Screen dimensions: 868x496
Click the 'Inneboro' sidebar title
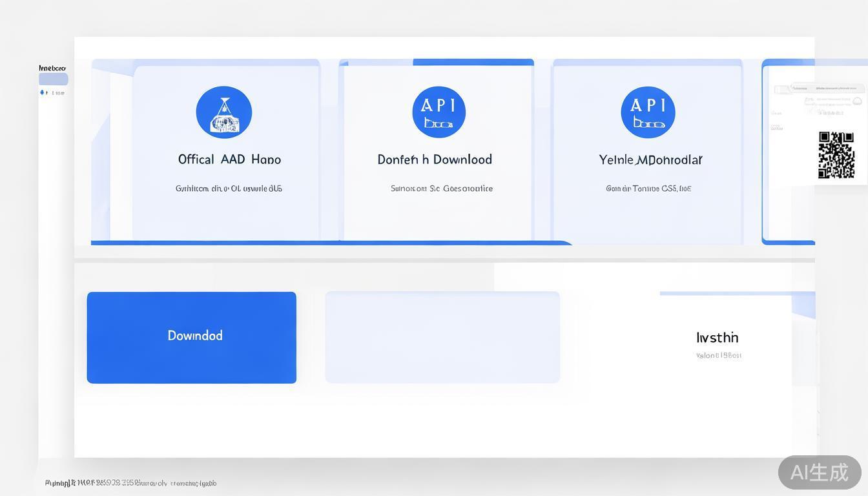[x=52, y=68]
